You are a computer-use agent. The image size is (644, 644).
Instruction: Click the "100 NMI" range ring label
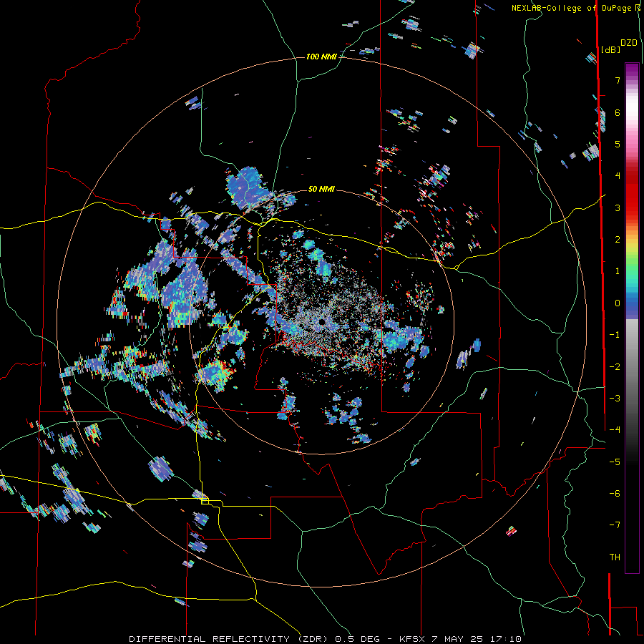[321, 57]
